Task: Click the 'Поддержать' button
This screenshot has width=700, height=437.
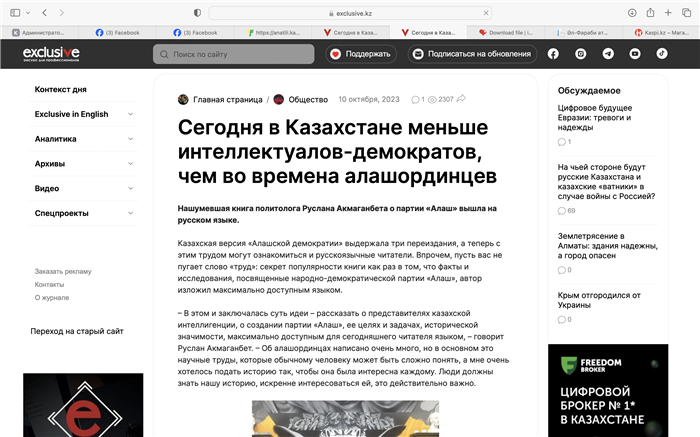Action: coord(360,54)
